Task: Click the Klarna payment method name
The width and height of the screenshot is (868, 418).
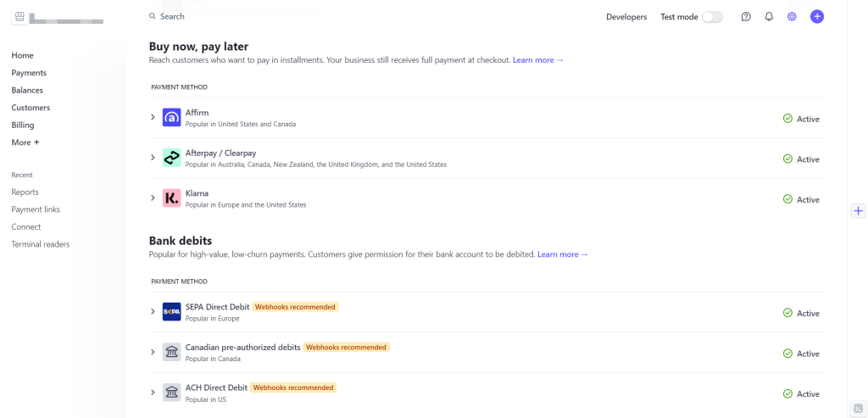Action: coord(197,193)
